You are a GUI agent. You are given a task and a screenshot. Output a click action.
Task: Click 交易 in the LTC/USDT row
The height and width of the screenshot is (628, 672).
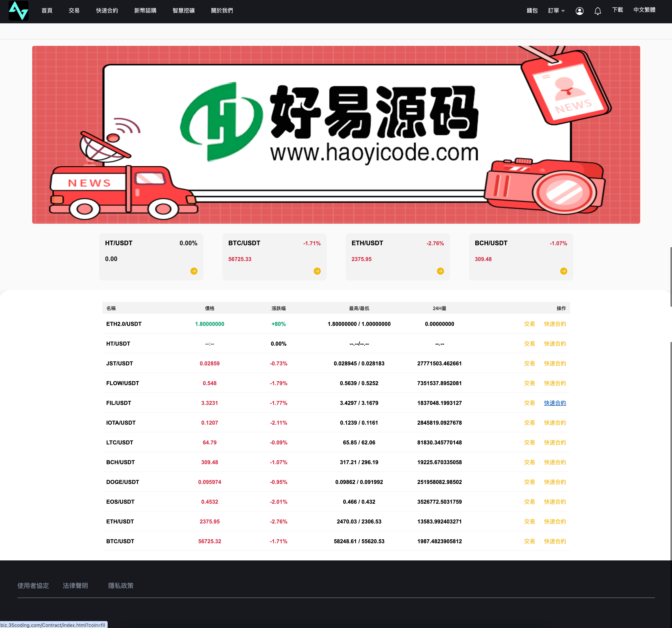pos(529,442)
